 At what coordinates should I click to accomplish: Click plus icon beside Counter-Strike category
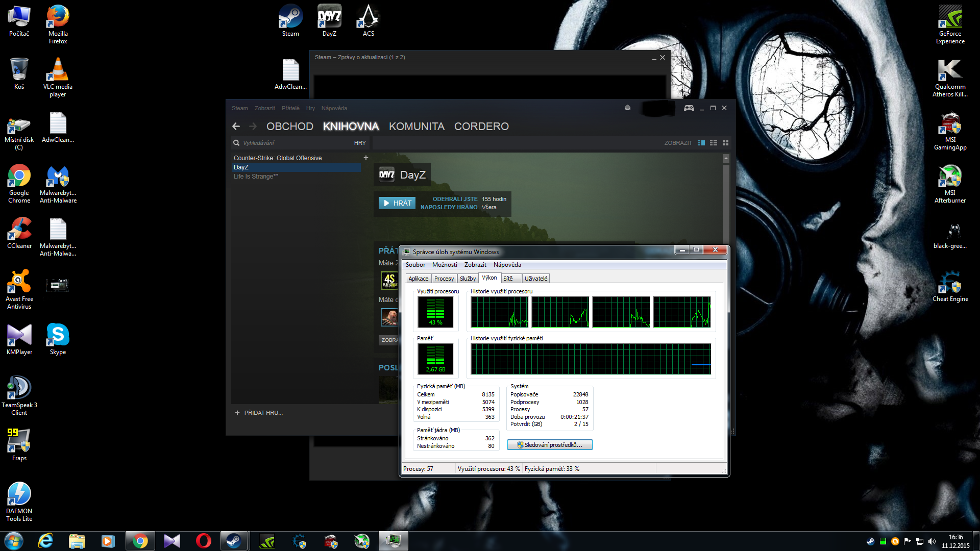click(x=365, y=158)
